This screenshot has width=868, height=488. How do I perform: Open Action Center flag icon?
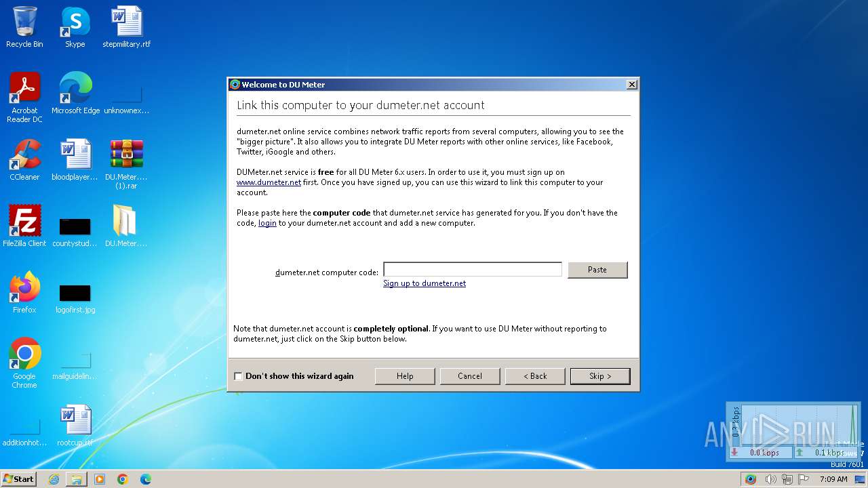click(x=804, y=479)
